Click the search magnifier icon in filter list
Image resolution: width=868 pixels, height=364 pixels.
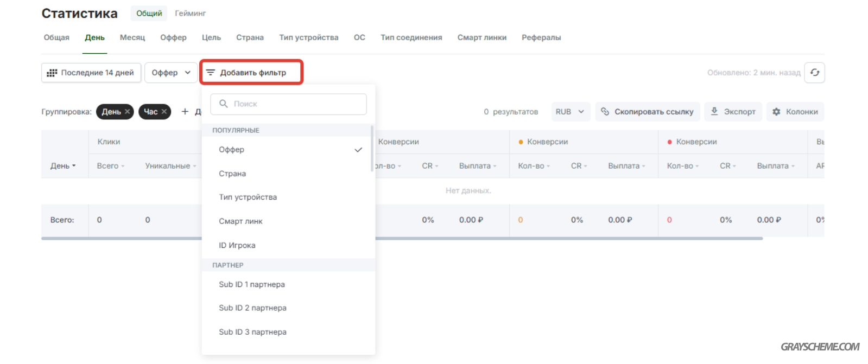click(x=223, y=104)
